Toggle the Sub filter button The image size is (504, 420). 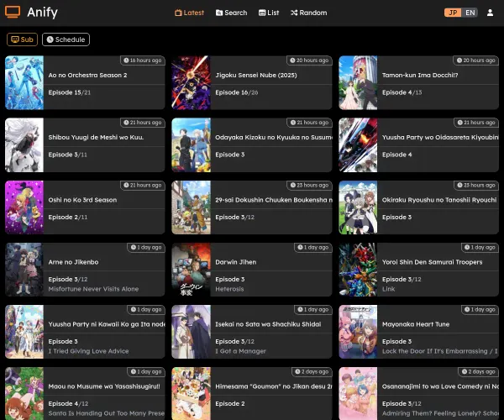point(23,39)
